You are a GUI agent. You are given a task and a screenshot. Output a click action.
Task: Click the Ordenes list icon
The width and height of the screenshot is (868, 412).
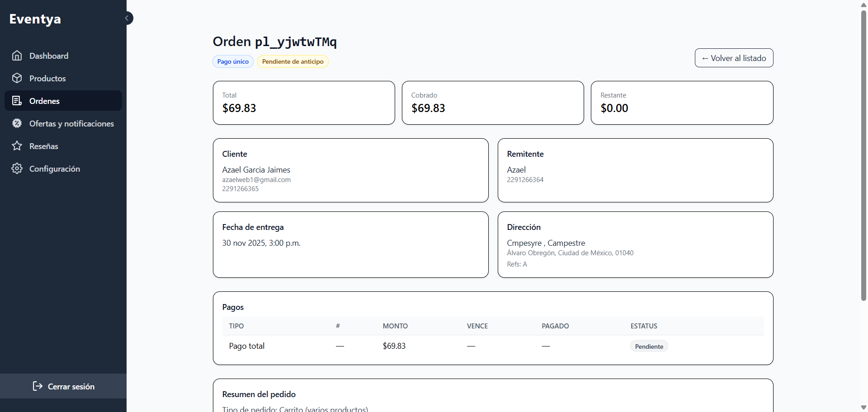17,101
